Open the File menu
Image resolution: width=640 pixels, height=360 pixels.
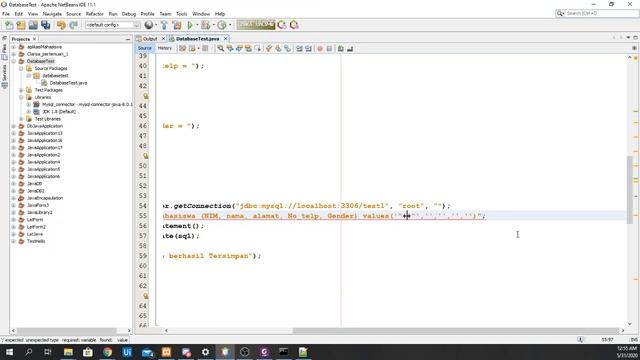(6, 14)
